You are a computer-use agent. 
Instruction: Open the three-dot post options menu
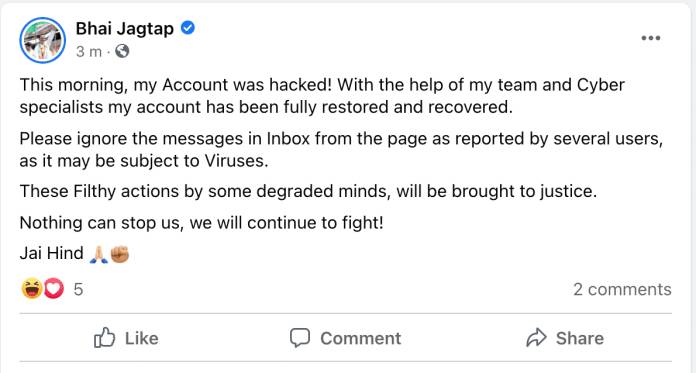651,38
